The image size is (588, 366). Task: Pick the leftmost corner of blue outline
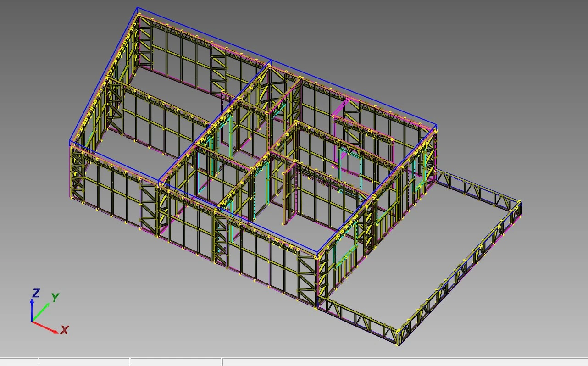(x=70, y=141)
